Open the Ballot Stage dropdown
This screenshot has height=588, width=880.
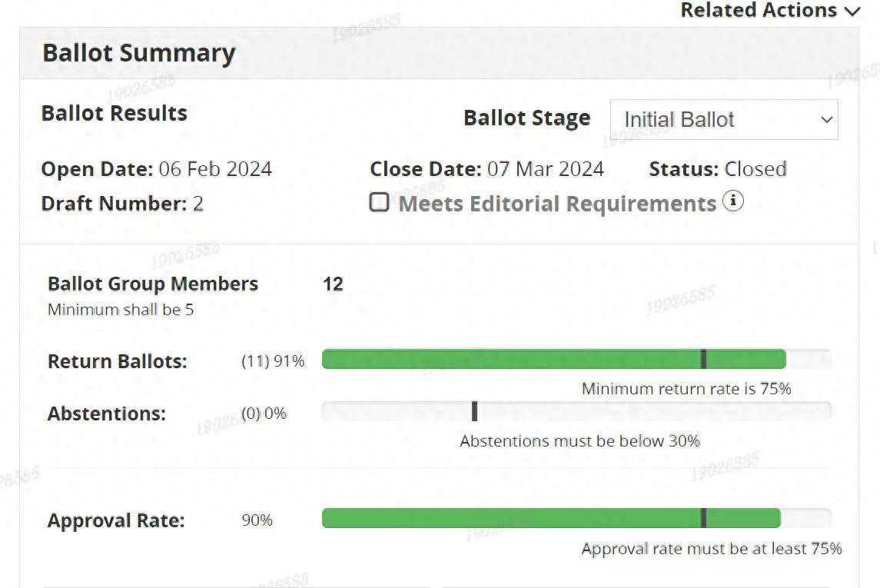pyautogui.click(x=723, y=120)
